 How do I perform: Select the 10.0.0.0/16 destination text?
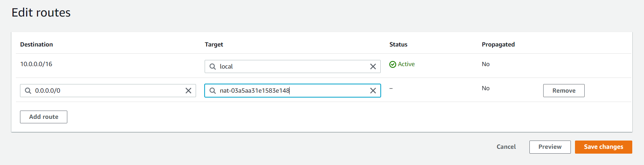pos(36,64)
